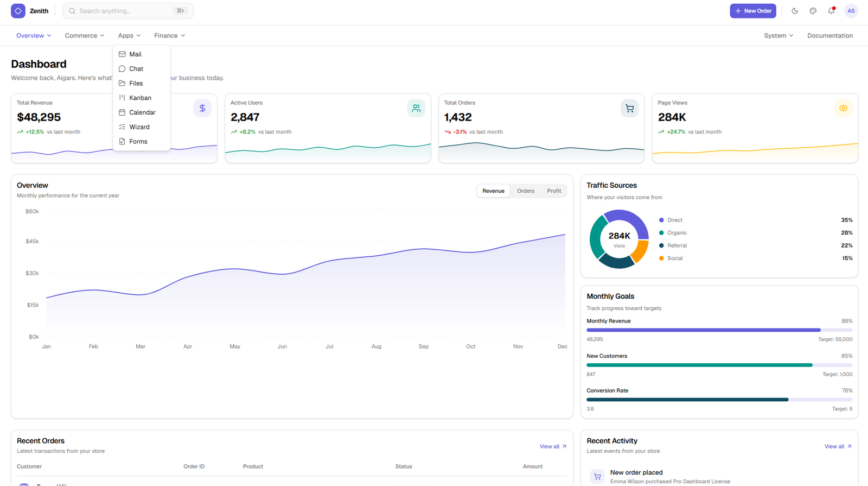
Task: Click users icon on Active Users card
Action: (416, 108)
